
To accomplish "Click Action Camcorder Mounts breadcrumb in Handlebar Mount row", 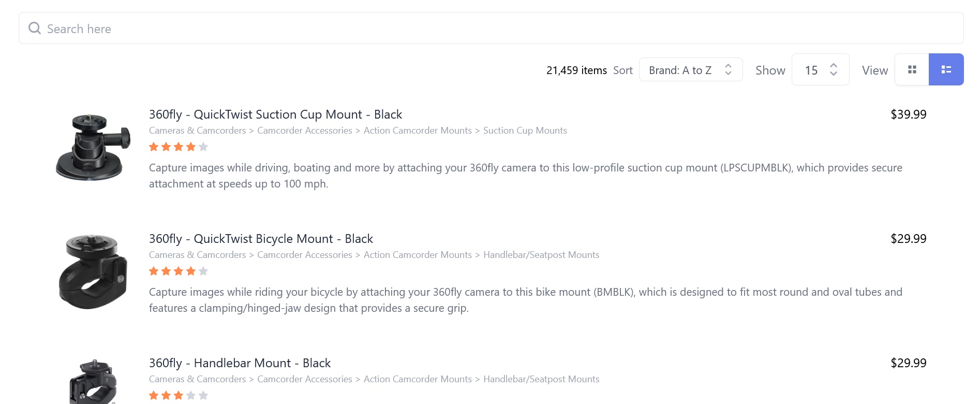I will 418,379.
